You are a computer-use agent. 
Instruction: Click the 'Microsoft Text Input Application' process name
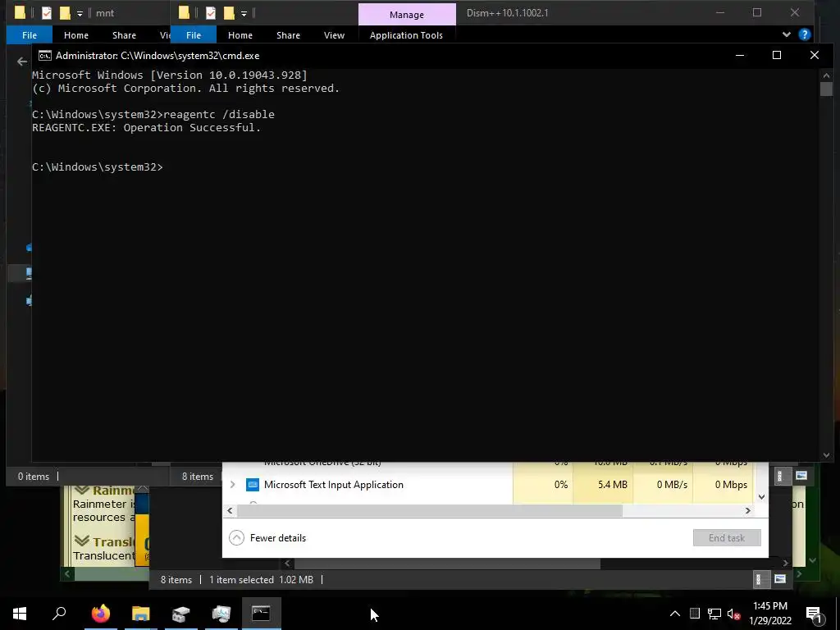tap(334, 485)
